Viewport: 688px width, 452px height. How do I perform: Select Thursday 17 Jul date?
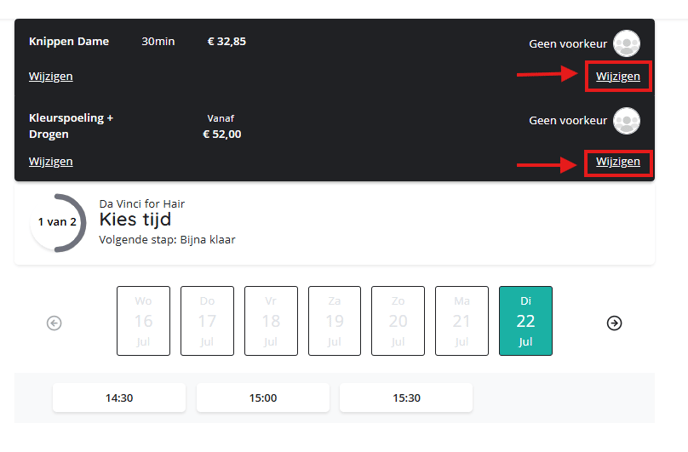[207, 321]
